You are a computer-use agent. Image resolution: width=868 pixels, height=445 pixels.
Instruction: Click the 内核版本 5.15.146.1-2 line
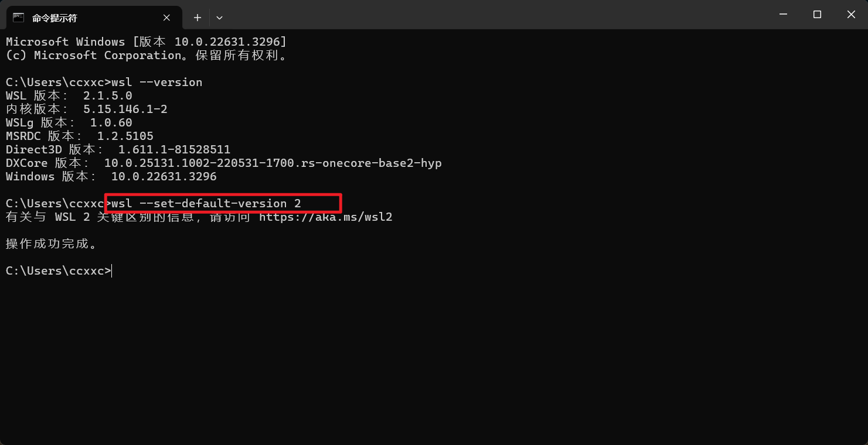[x=87, y=109]
